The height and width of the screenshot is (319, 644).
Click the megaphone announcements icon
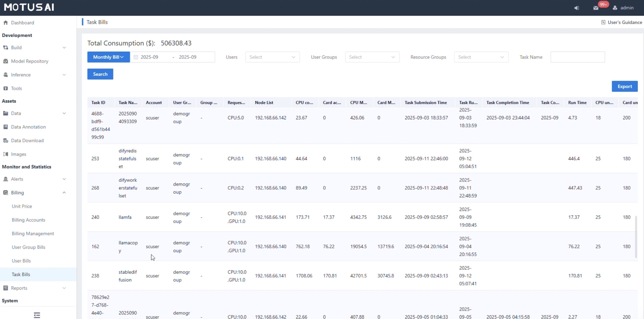[x=577, y=8]
